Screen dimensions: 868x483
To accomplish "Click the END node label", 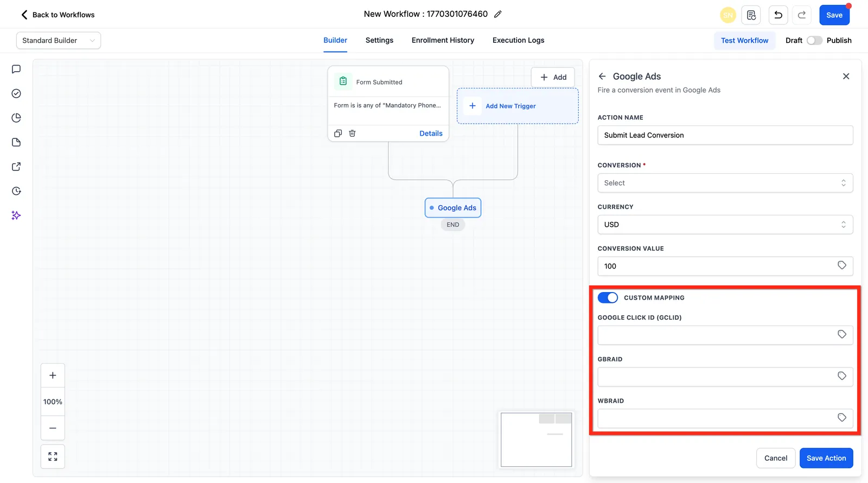I will click(453, 225).
